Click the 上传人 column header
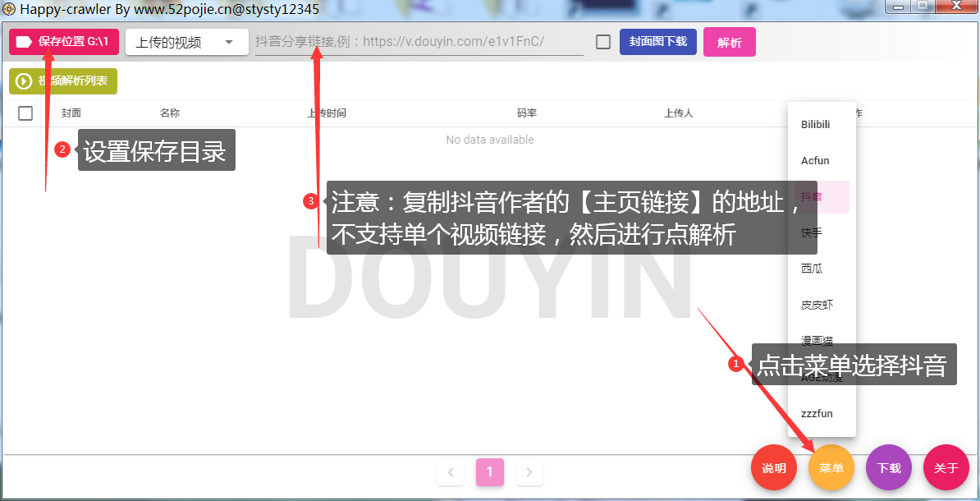This screenshot has height=501, width=980. click(679, 113)
